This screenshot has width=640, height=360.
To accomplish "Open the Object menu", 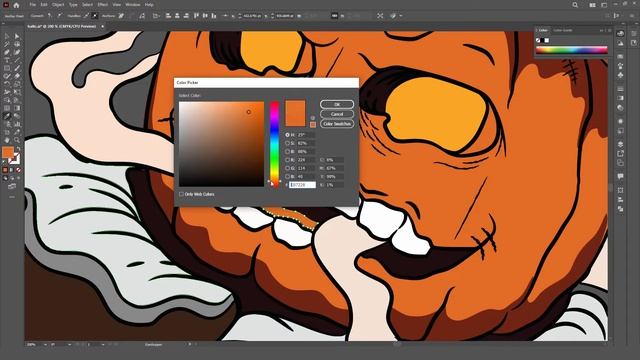I will tap(58, 5).
